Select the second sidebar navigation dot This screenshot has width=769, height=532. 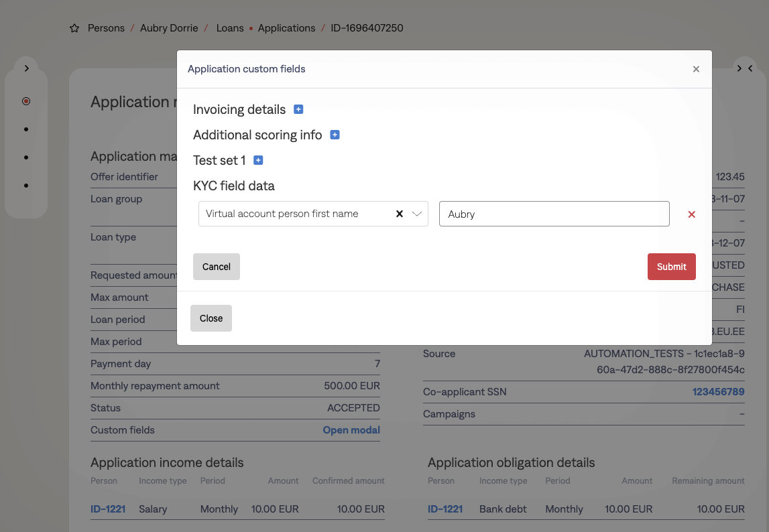click(x=26, y=129)
